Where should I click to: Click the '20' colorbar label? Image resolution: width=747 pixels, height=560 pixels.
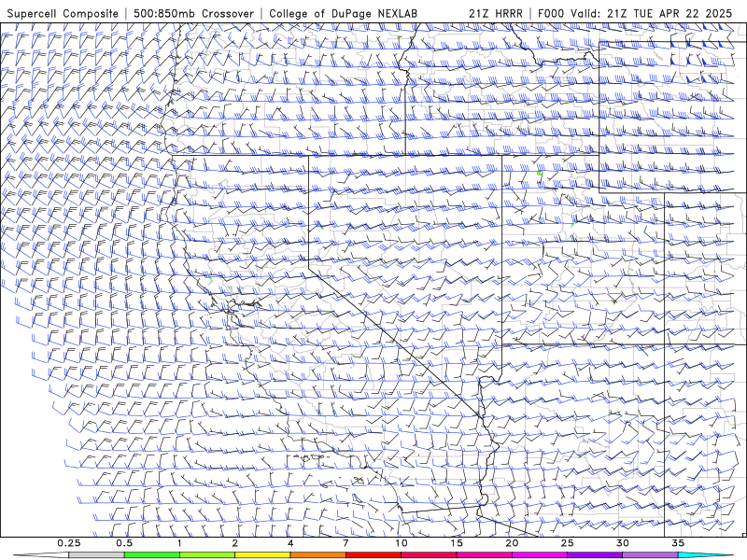[x=512, y=543]
